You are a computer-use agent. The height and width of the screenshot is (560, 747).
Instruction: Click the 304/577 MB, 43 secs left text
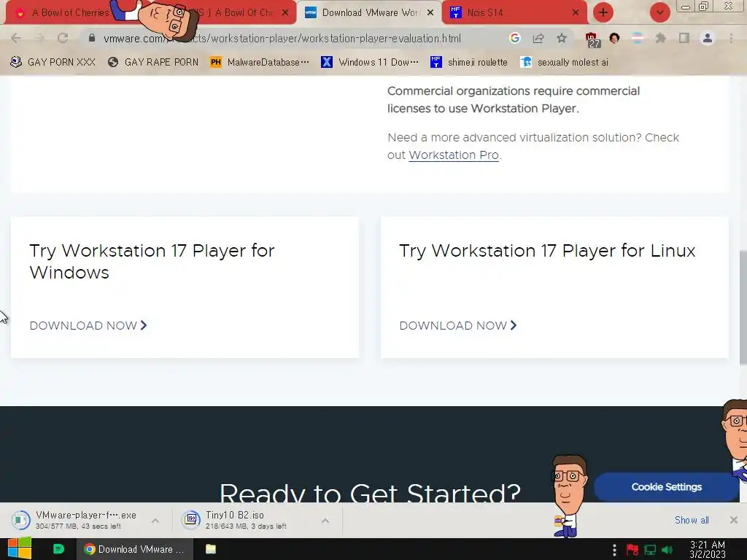78,526
